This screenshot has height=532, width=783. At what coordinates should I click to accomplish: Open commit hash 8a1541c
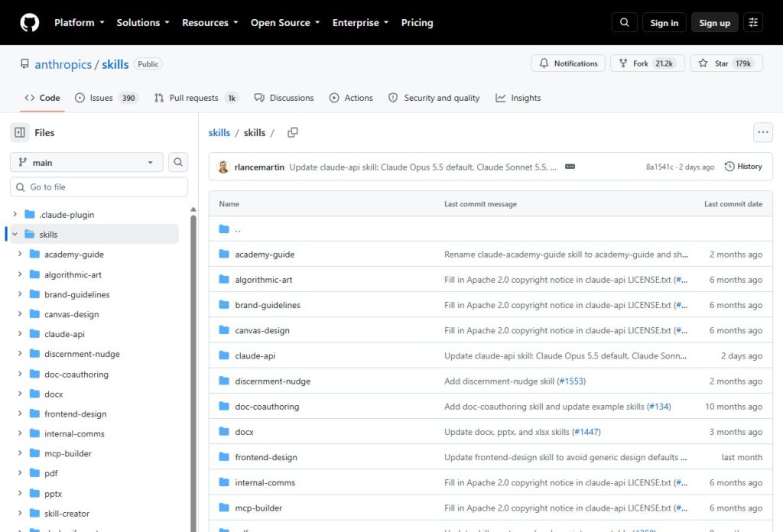coord(659,167)
